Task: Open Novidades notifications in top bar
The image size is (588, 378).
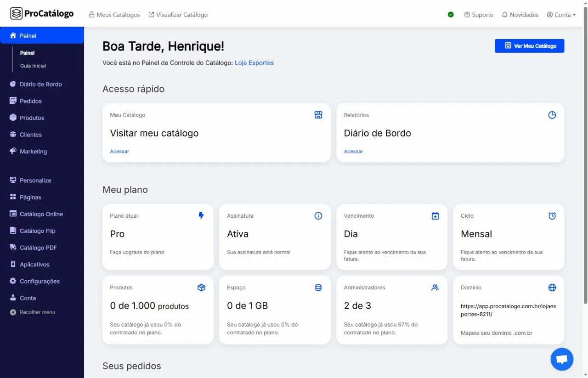Action: pyautogui.click(x=520, y=15)
